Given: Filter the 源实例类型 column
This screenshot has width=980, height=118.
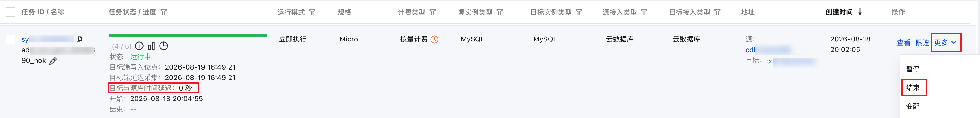Looking at the screenshot, I should click(500, 12).
